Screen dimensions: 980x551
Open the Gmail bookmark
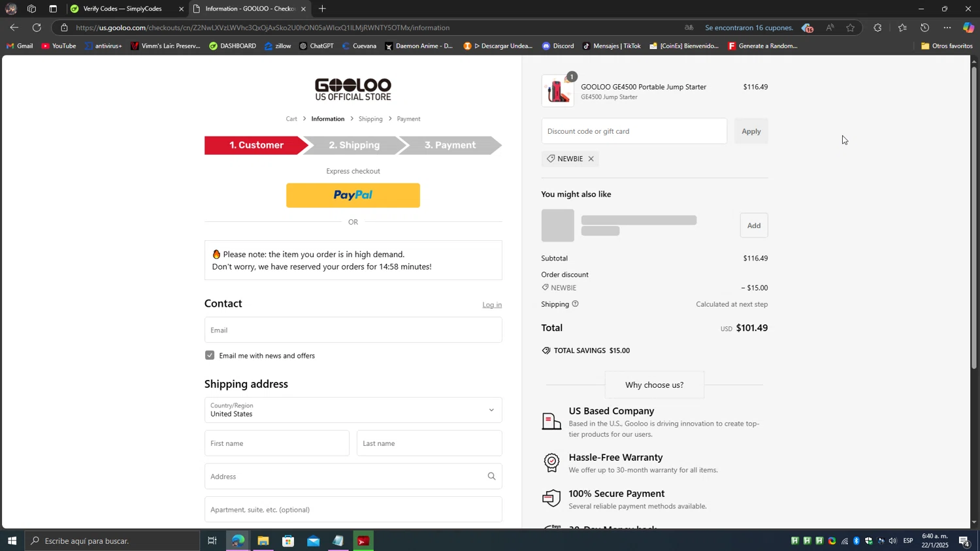[x=20, y=46]
